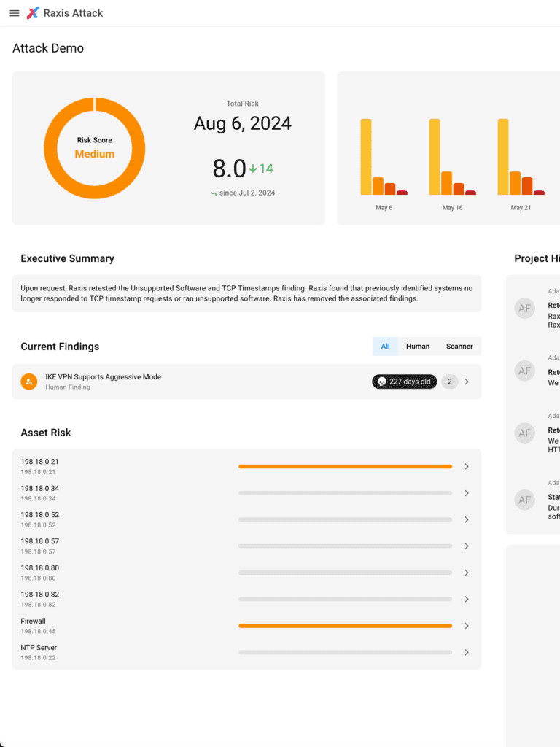Expand asset 198.18.0.80 chevron
The image size is (560, 747).
(467, 573)
